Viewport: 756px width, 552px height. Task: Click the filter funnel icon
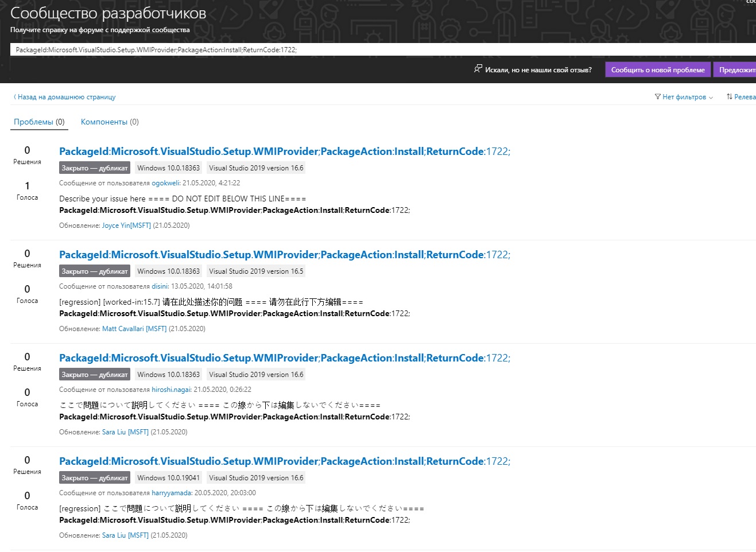[x=657, y=96]
